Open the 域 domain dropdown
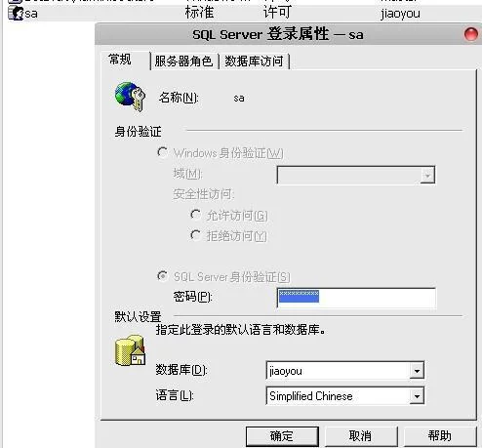482x448 pixels. pyautogui.click(x=427, y=175)
